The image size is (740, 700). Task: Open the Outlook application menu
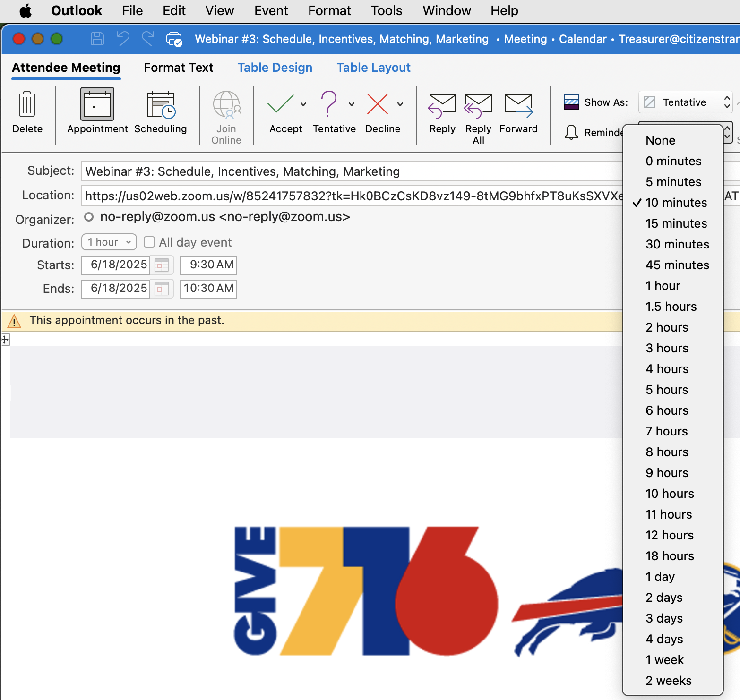[x=77, y=10]
